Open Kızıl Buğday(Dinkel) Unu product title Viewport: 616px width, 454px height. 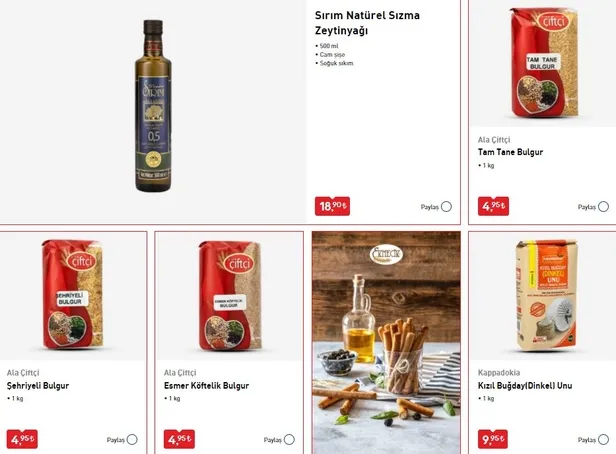(x=525, y=386)
